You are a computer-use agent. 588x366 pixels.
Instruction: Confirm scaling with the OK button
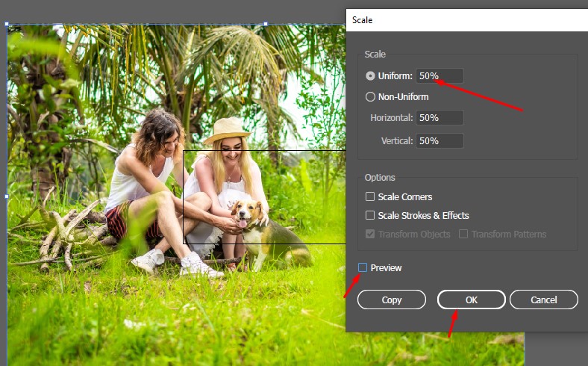click(471, 300)
